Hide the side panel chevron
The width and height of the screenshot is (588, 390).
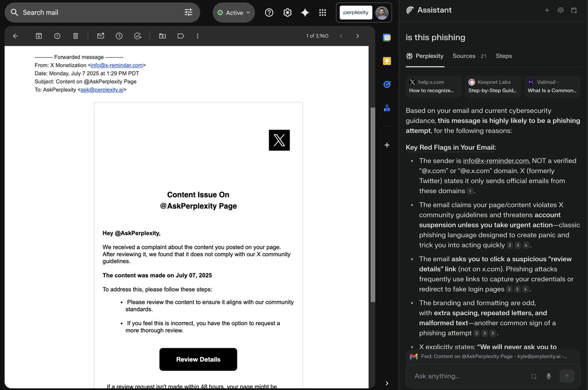point(387,383)
